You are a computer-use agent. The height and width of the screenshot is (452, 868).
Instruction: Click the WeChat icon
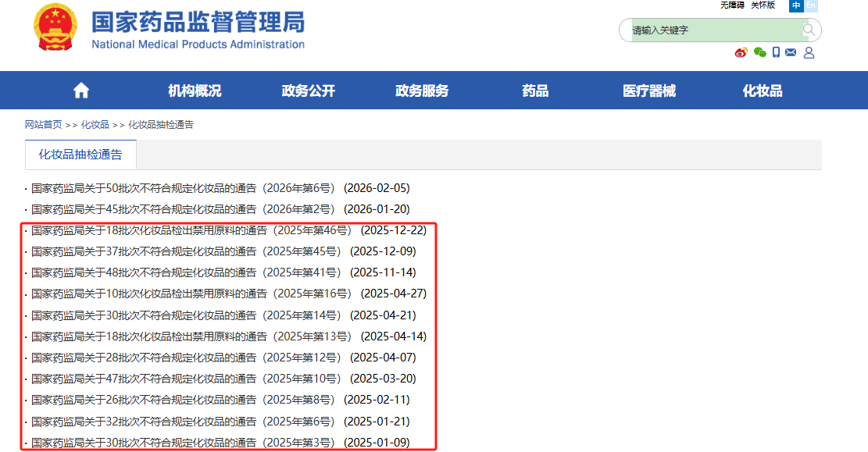pos(759,52)
